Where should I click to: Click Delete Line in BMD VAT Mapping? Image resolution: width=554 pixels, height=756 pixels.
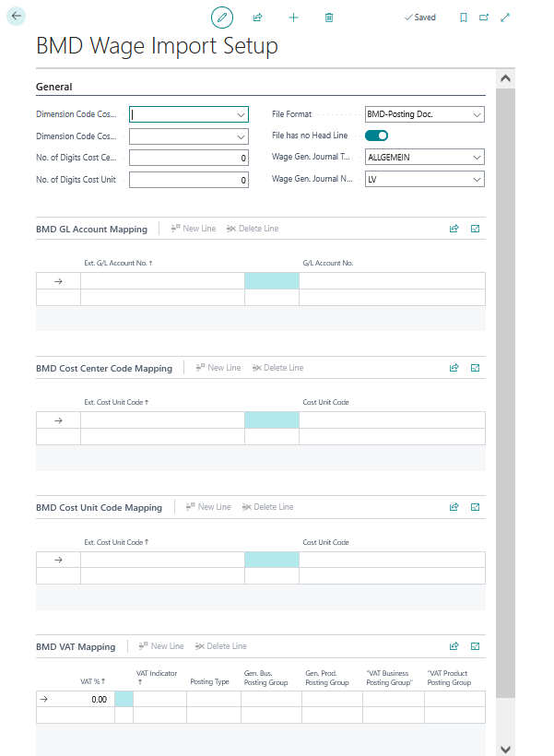point(221,646)
